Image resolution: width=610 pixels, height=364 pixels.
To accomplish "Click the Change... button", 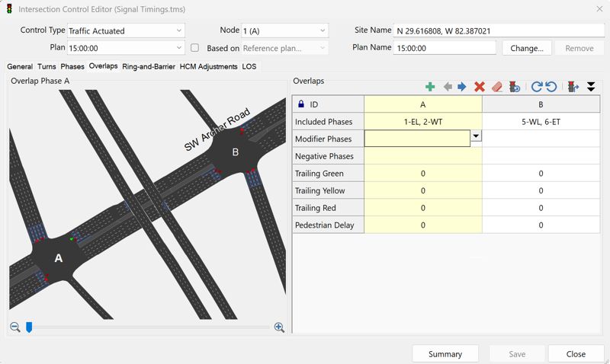I will click(x=527, y=48).
